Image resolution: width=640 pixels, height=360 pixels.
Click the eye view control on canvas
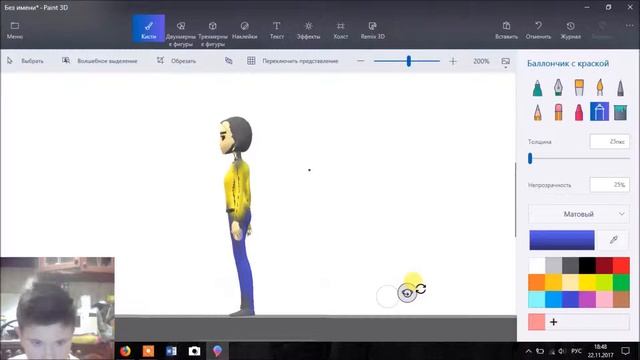coord(407,293)
